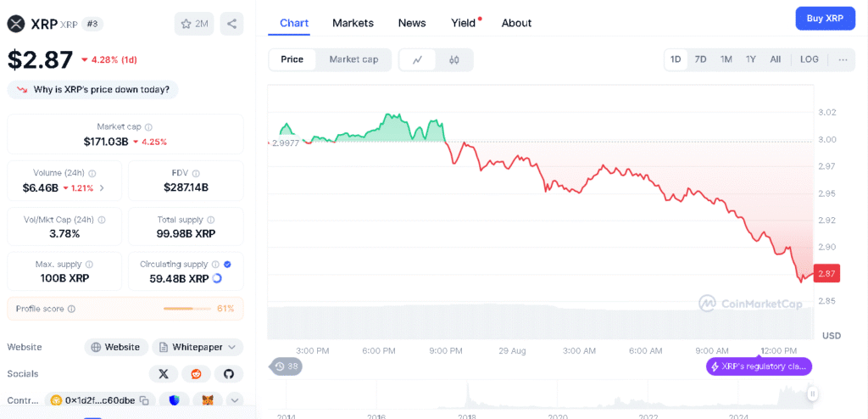Image resolution: width=868 pixels, height=419 pixels.
Task: Copy the contract address icon
Action: tap(144, 400)
